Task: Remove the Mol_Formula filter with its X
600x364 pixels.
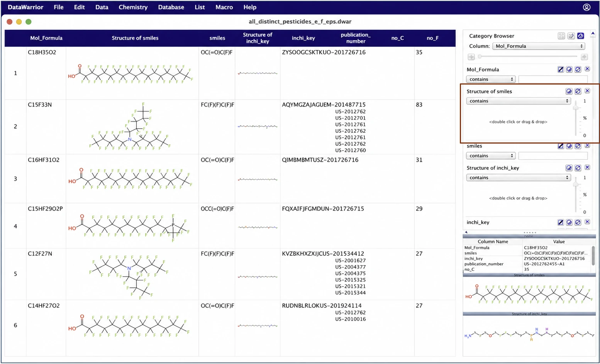Action: (587, 69)
